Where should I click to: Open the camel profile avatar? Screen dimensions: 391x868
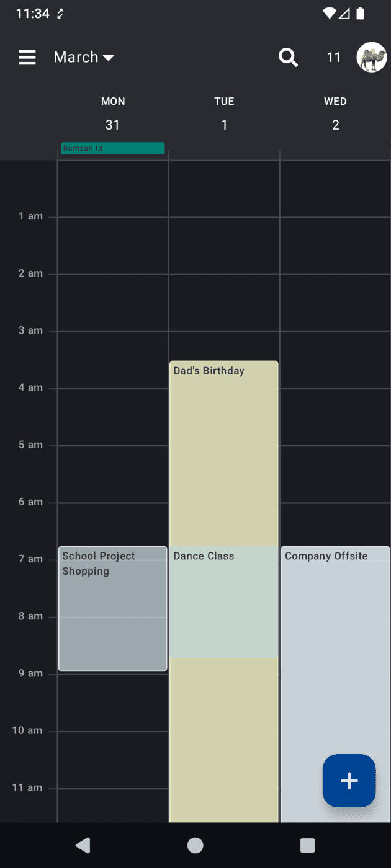[x=371, y=58]
